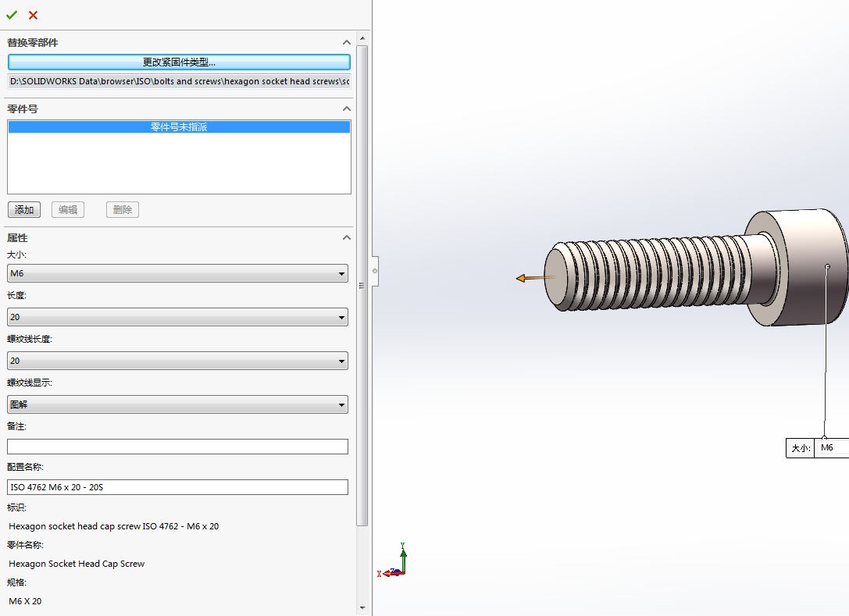
Task: Click the property panel vertical scrollbar thumb
Action: coord(362,285)
